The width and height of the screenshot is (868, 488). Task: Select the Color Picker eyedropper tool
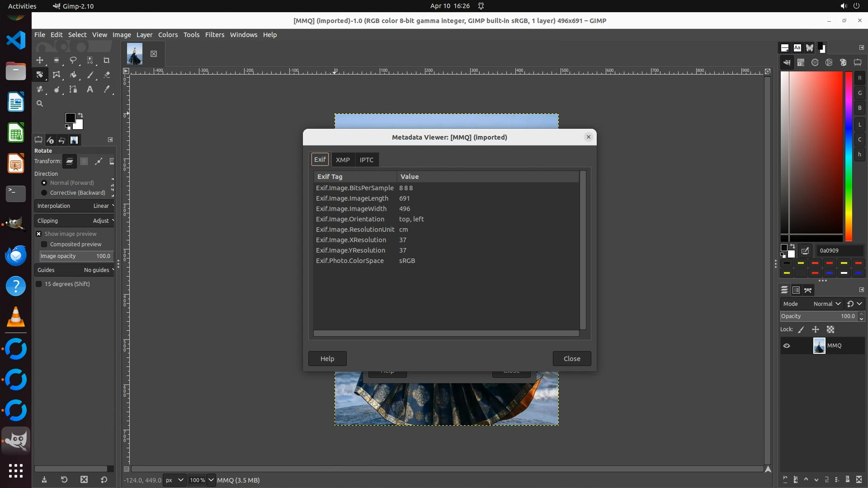coord(107,89)
